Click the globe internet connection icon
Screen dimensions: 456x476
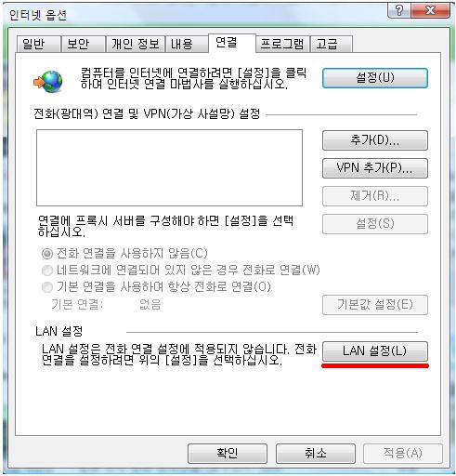[48, 82]
